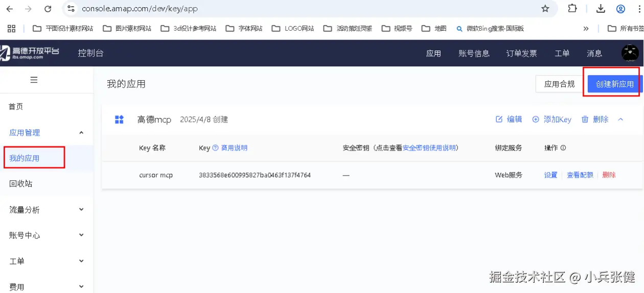Open 订单发票 in the top navigation

pos(521,53)
